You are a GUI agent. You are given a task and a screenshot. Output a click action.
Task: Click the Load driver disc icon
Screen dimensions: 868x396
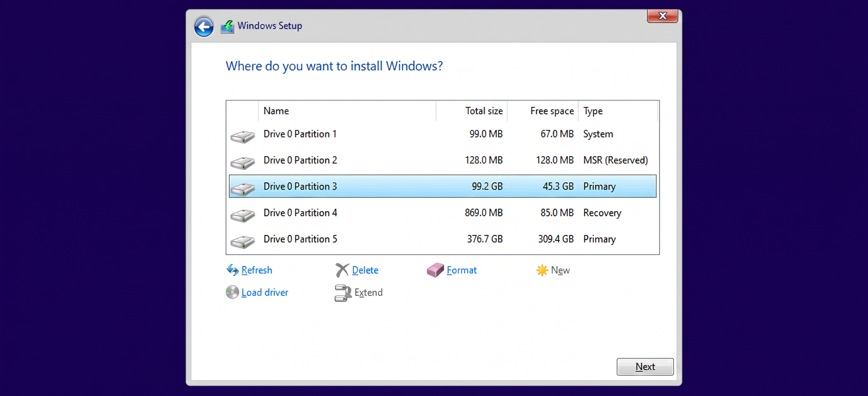click(232, 292)
